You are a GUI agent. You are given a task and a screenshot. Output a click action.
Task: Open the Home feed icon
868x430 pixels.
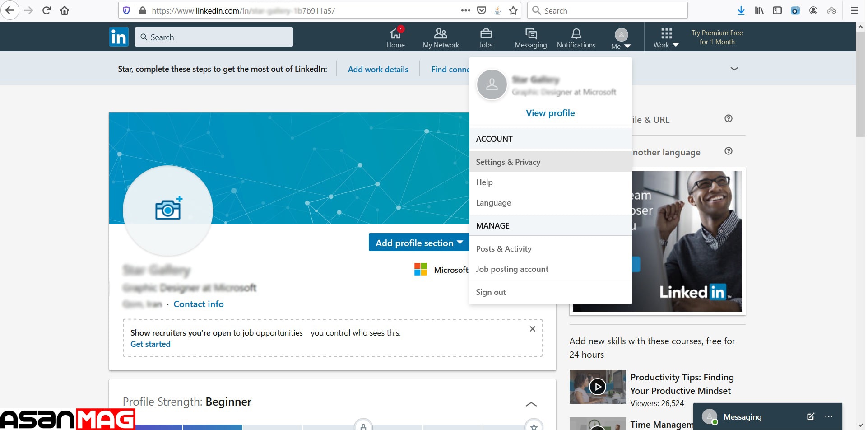[395, 37]
